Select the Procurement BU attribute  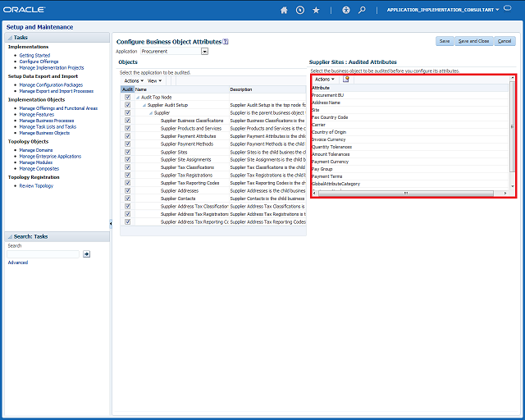coord(410,95)
